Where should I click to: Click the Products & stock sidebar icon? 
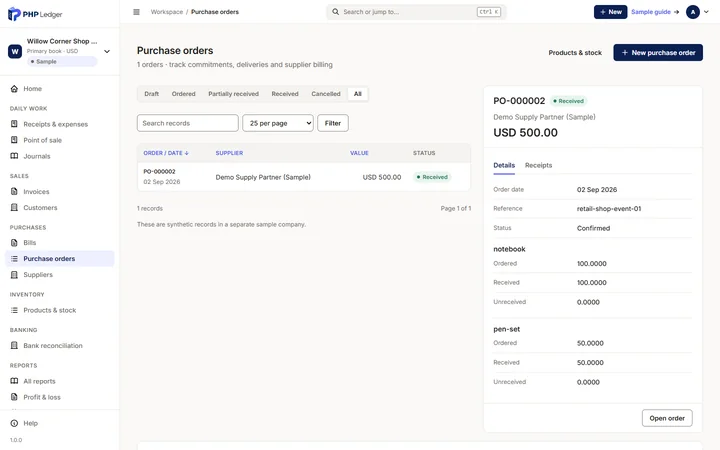click(x=14, y=310)
